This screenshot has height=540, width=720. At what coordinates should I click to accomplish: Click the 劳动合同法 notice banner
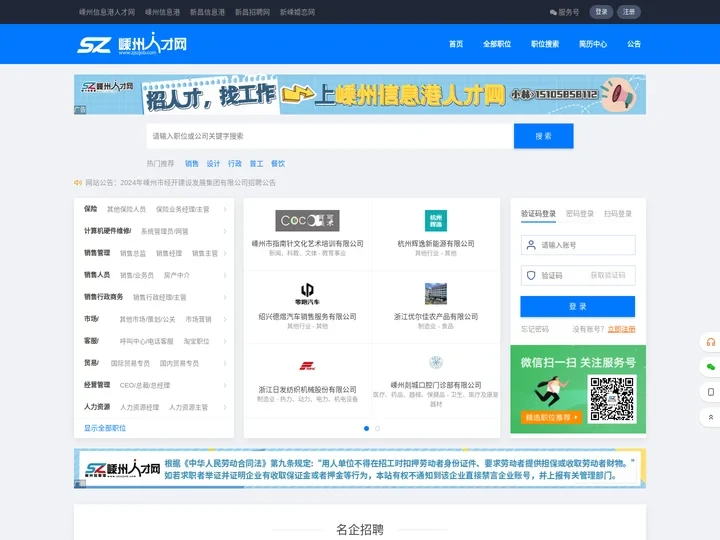pyautogui.click(x=360, y=469)
